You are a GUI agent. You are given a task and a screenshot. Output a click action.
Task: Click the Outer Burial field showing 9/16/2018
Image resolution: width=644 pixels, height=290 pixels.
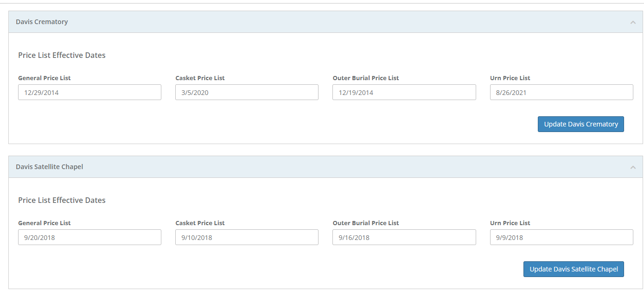coord(404,237)
